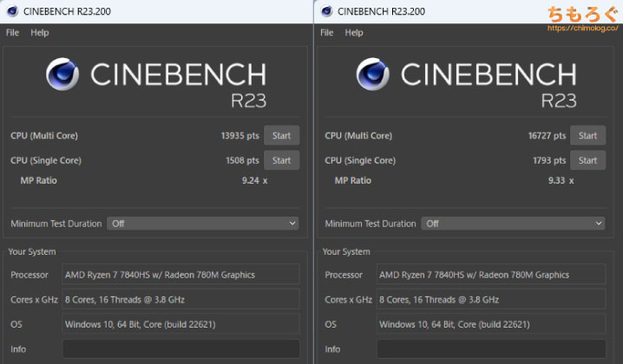Click the Cores x GHz field in right window
Image resolution: width=623 pixels, height=364 pixels.
coord(491,300)
